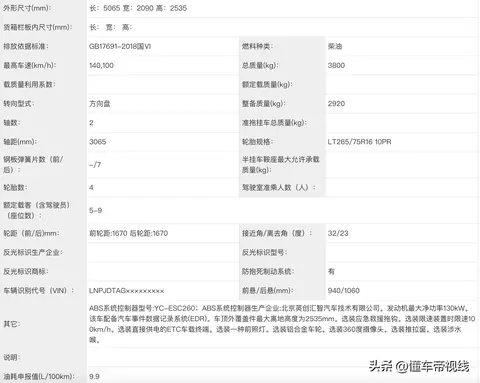Select the 轴数 label
The height and width of the screenshot is (383, 480).
[12, 123]
